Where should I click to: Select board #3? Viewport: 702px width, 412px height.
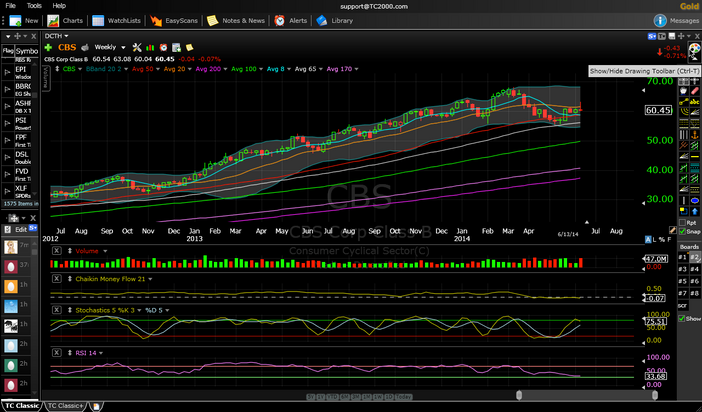682,269
